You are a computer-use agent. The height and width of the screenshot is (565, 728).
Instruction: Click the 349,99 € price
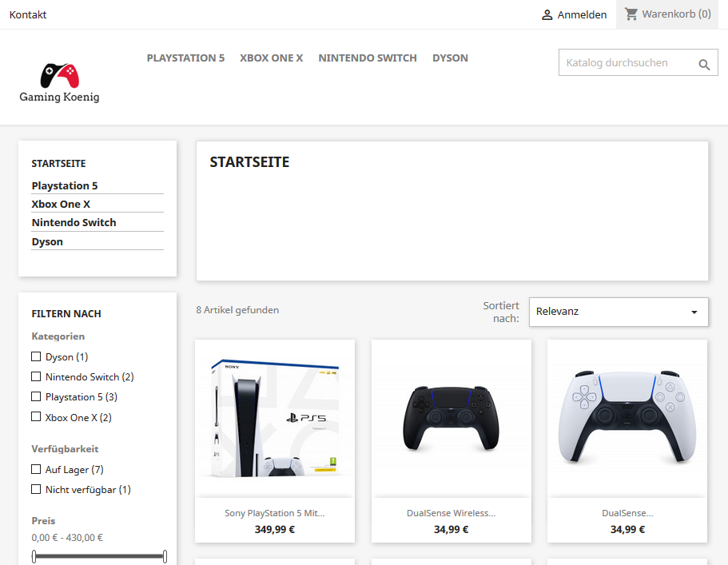(x=275, y=529)
